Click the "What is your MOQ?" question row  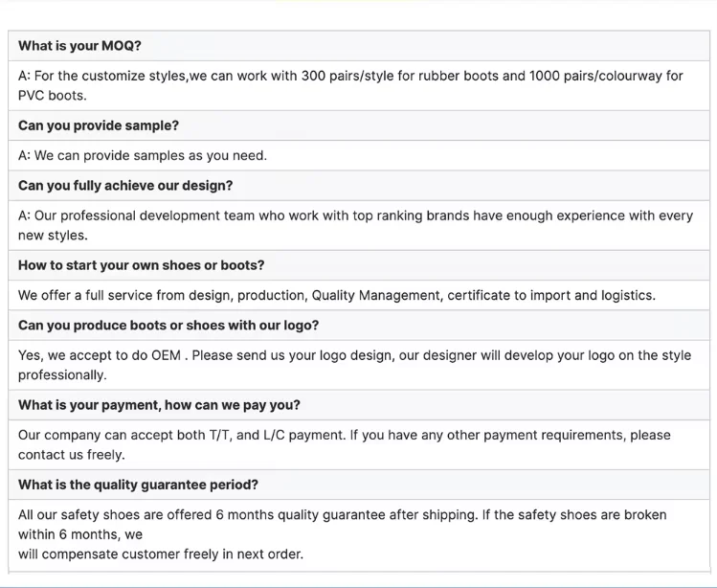[x=79, y=46]
